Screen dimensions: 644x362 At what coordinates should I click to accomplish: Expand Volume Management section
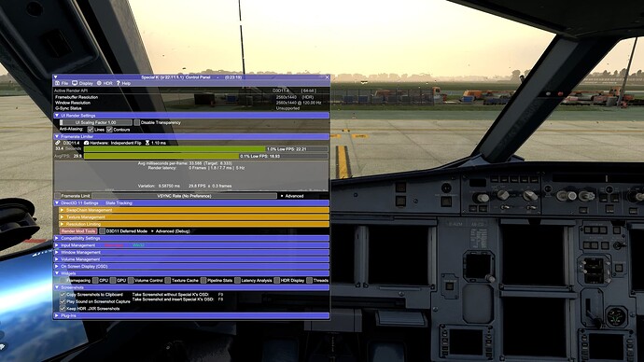[x=192, y=259]
